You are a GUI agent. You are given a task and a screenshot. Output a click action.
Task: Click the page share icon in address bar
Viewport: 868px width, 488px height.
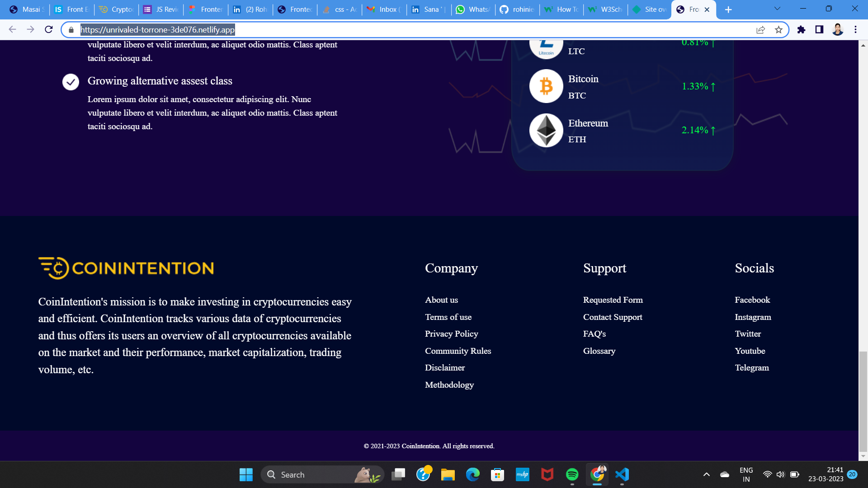(760, 30)
